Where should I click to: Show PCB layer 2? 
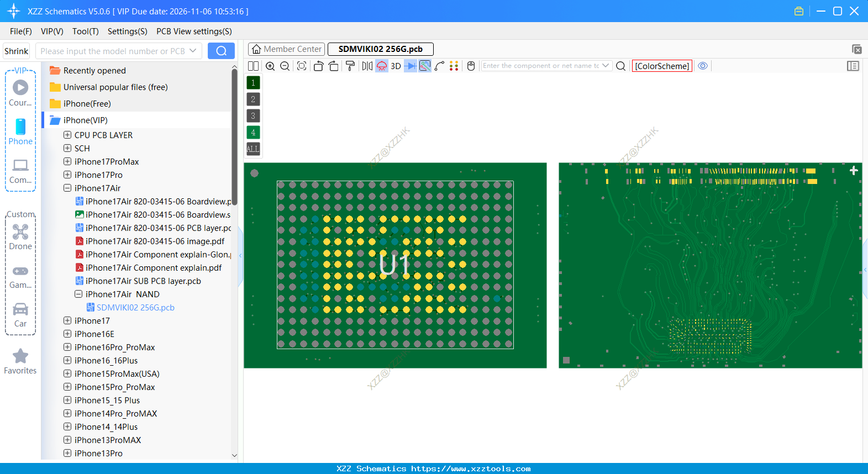(253, 99)
